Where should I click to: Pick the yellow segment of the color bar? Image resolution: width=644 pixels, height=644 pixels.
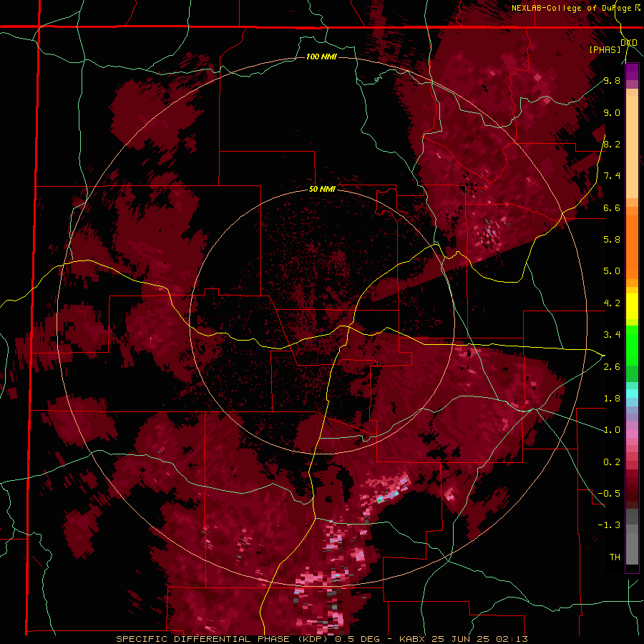pyautogui.click(x=632, y=306)
